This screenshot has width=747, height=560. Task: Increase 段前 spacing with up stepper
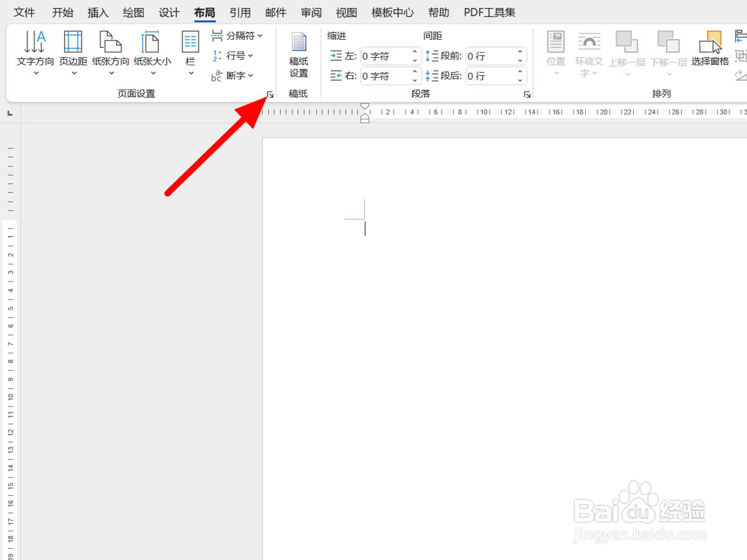coord(520,52)
